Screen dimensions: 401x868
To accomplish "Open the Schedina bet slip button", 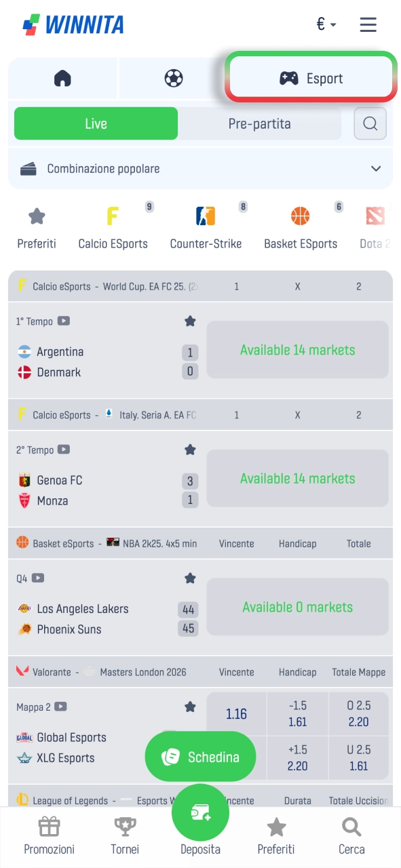I will coord(200,757).
